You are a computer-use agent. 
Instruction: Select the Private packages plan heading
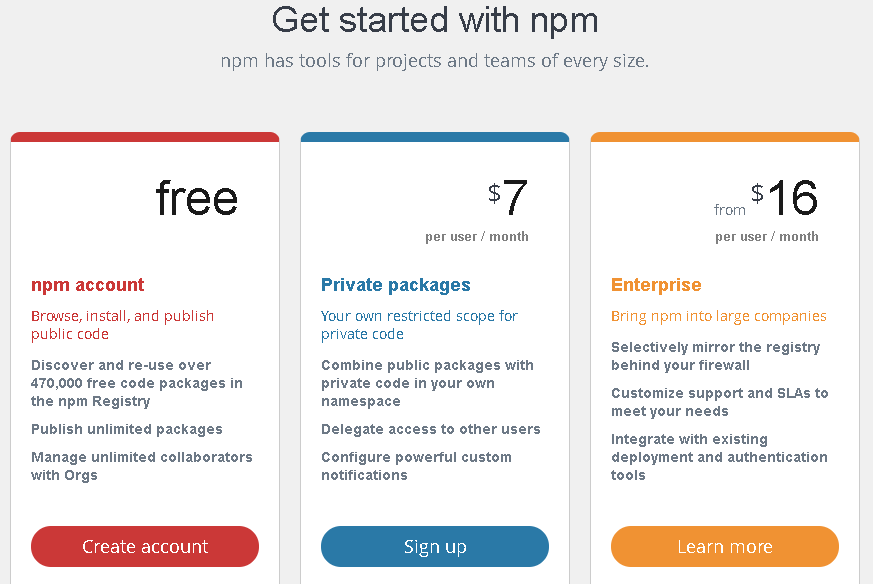pos(396,284)
